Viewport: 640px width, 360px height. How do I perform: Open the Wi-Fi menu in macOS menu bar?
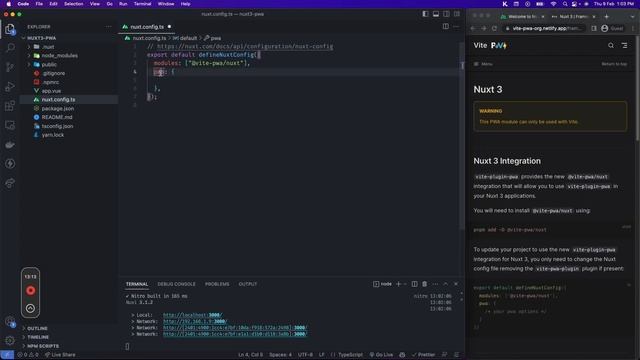[x=553, y=4]
